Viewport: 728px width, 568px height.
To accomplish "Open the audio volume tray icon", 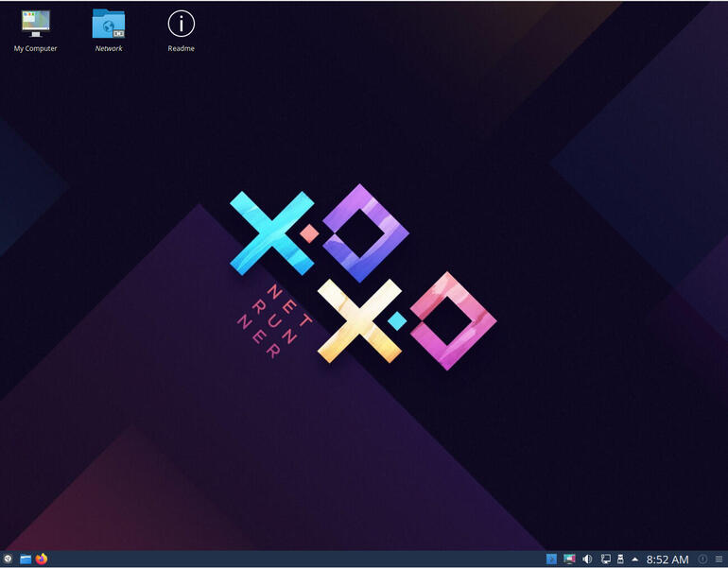I will point(587,559).
